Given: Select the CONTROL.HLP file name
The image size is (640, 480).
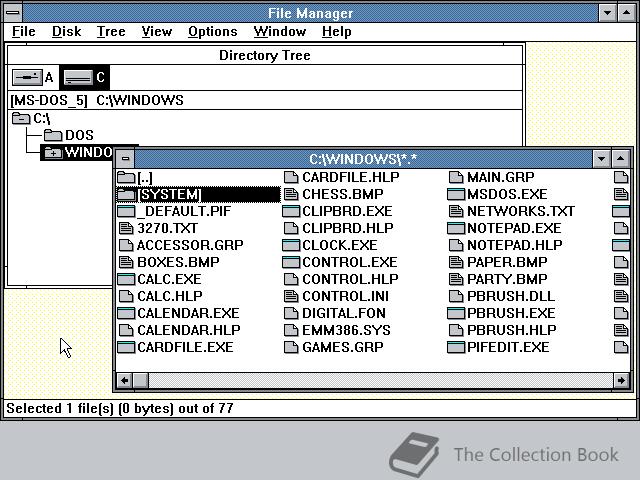Looking at the screenshot, I should (350, 279).
